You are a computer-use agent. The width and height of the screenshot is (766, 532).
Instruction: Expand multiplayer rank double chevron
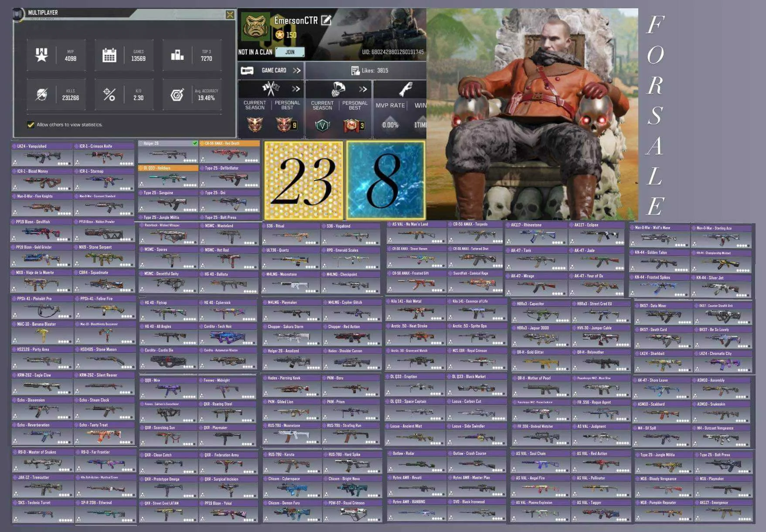coord(296,89)
